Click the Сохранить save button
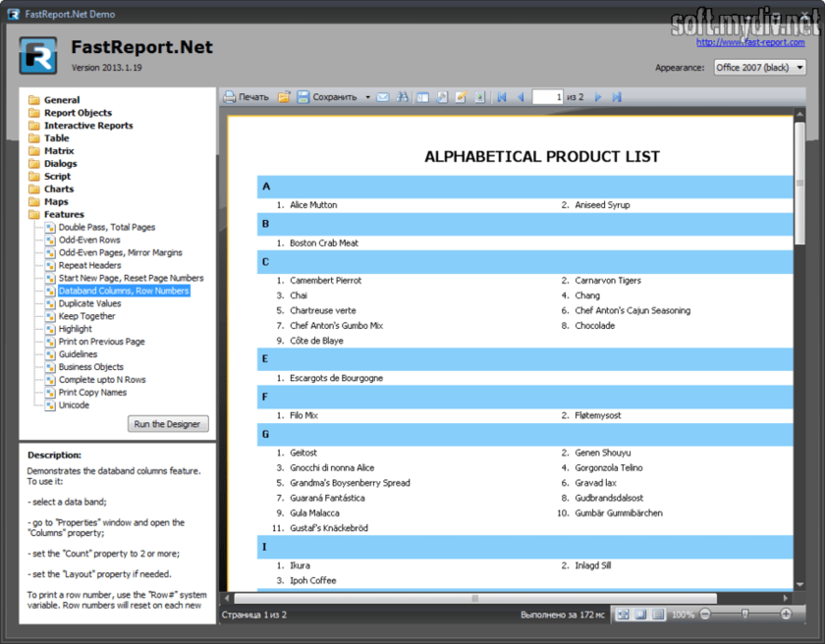The image size is (825, 644). pyautogui.click(x=327, y=97)
